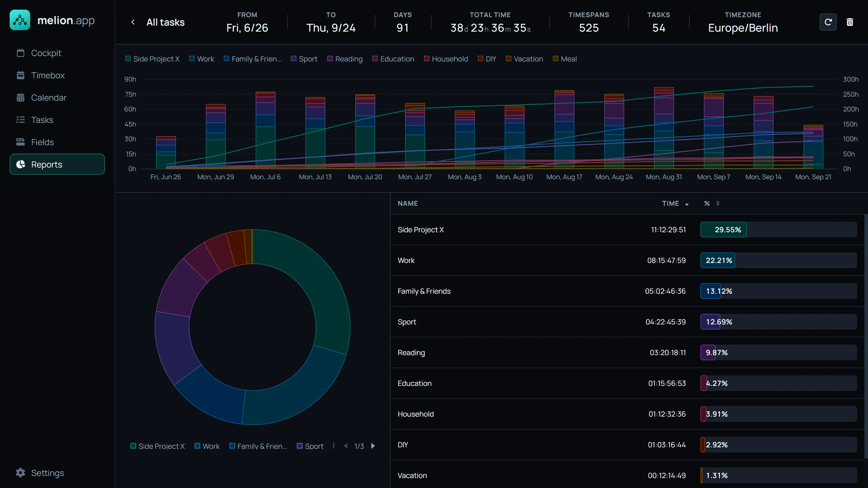Toggle Work series in bar chart legend

point(202,59)
